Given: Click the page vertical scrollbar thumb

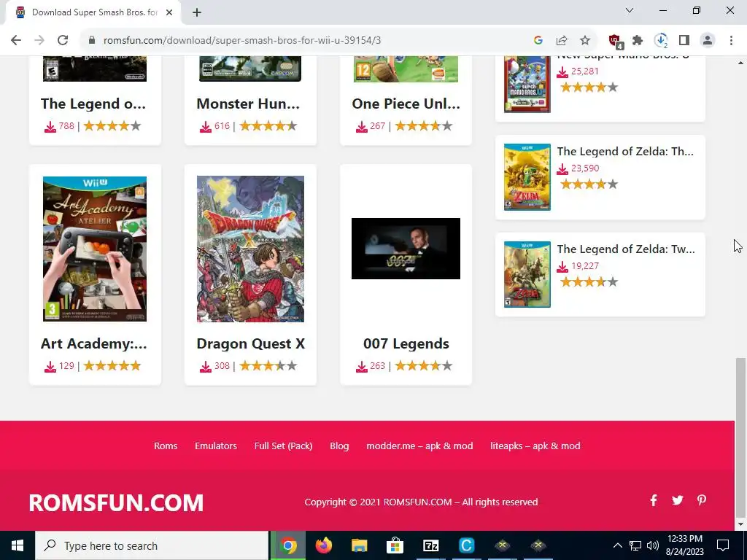Looking at the screenshot, I should (x=740, y=436).
